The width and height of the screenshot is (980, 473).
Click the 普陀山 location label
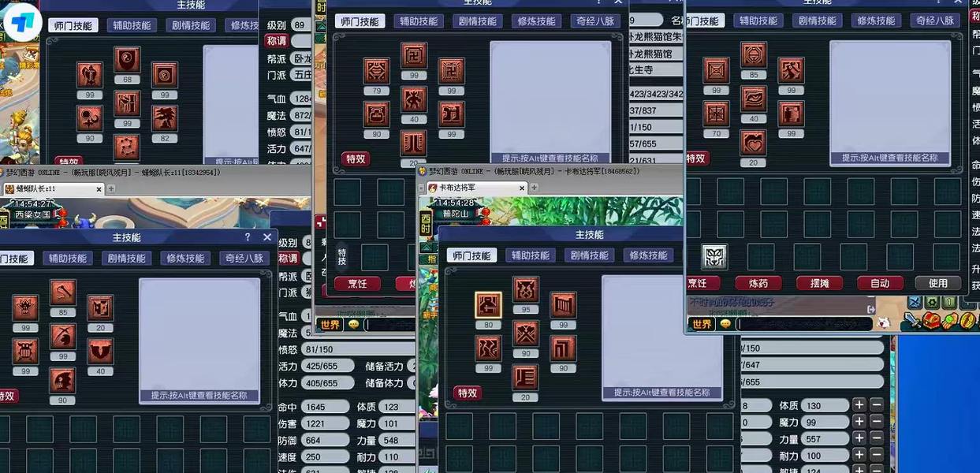point(456,213)
